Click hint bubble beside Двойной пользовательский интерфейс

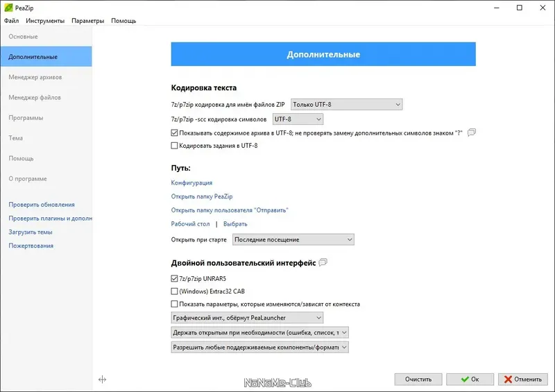pos(323,263)
